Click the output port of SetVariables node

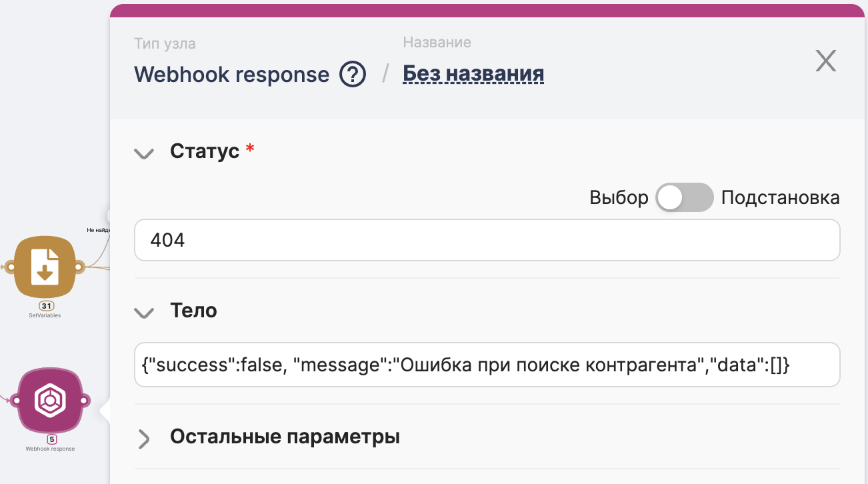[78, 267]
